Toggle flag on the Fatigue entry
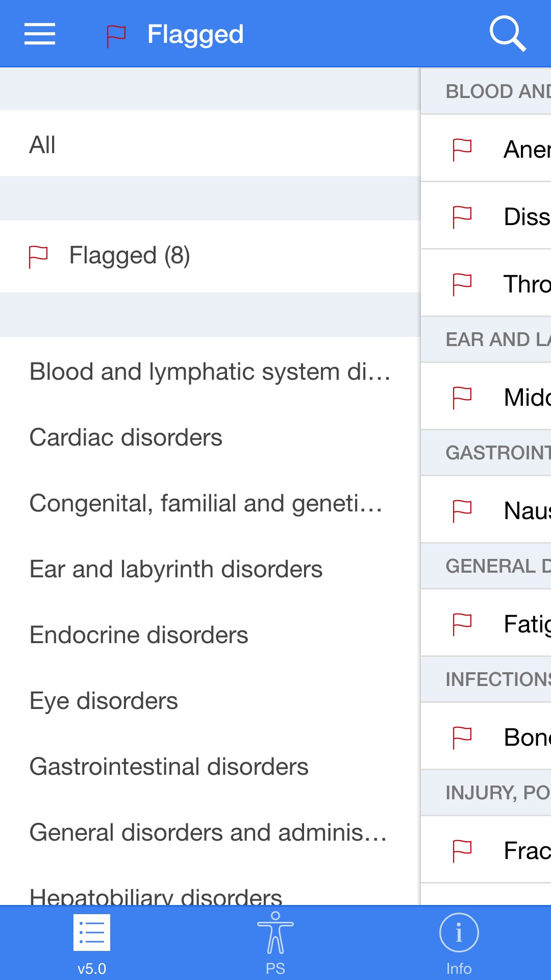 (x=462, y=624)
